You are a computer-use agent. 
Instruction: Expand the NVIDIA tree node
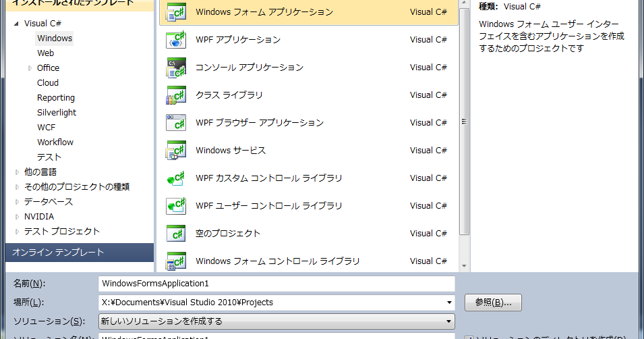pyautogui.click(x=17, y=216)
